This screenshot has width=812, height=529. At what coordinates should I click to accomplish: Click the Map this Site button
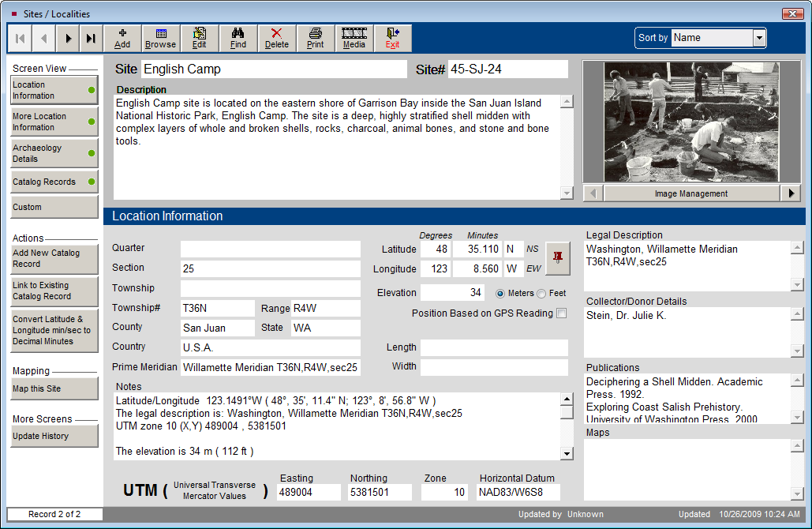click(x=54, y=388)
